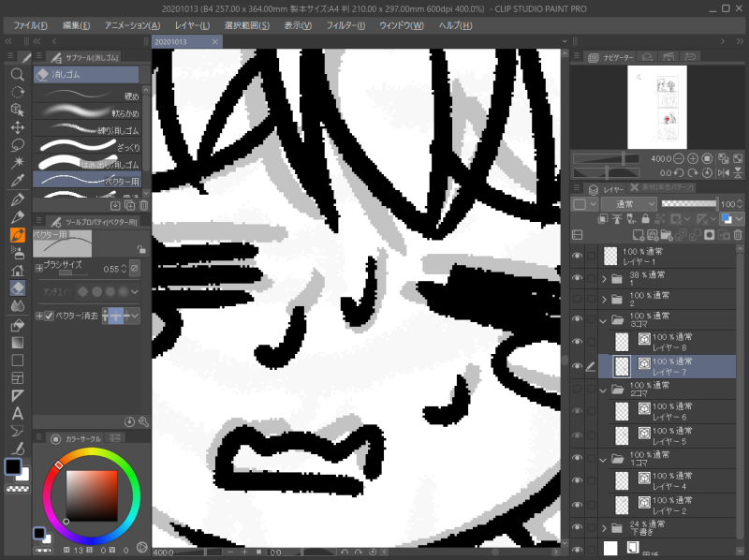Click Clip to layer below icon
The width and height of the screenshot is (749, 560).
602,219
